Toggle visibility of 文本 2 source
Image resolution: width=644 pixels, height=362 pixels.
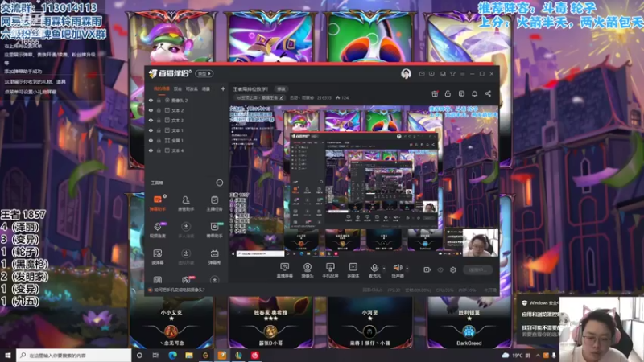[151, 110]
